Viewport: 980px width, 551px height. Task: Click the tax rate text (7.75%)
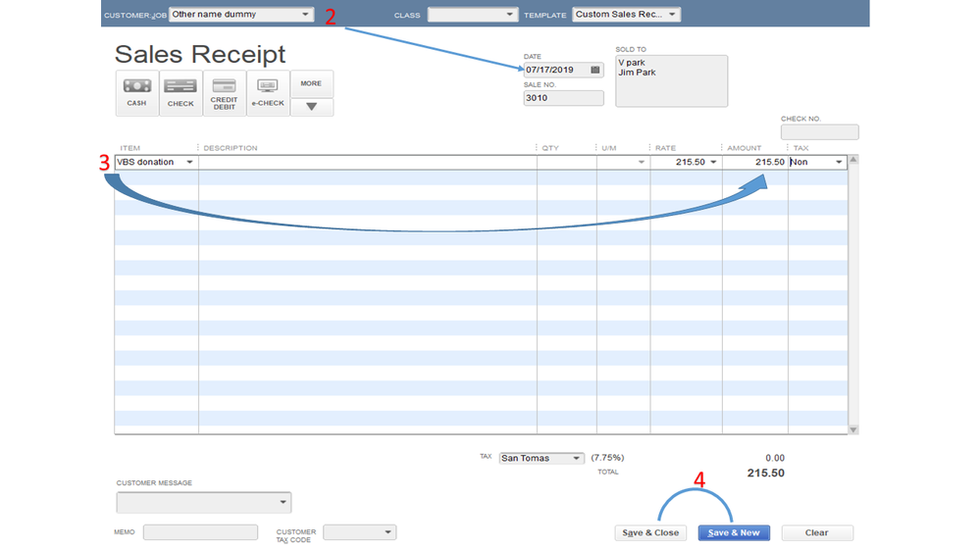(x=607, y=458)
